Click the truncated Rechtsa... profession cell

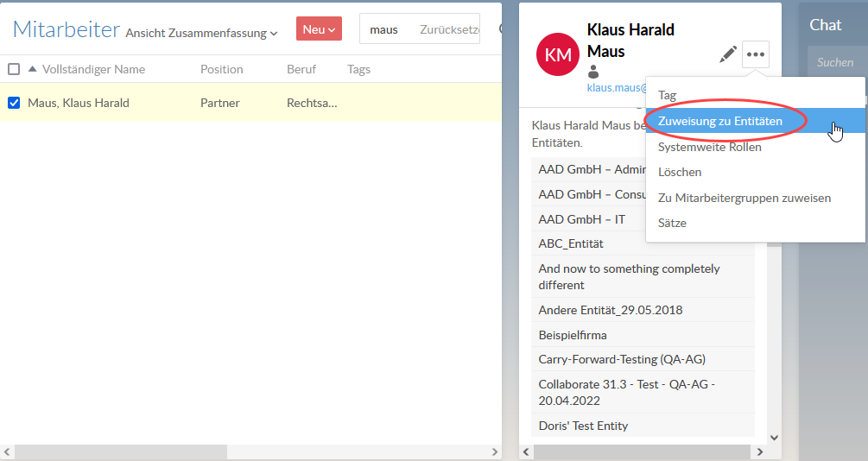click(x=312, y=103)
